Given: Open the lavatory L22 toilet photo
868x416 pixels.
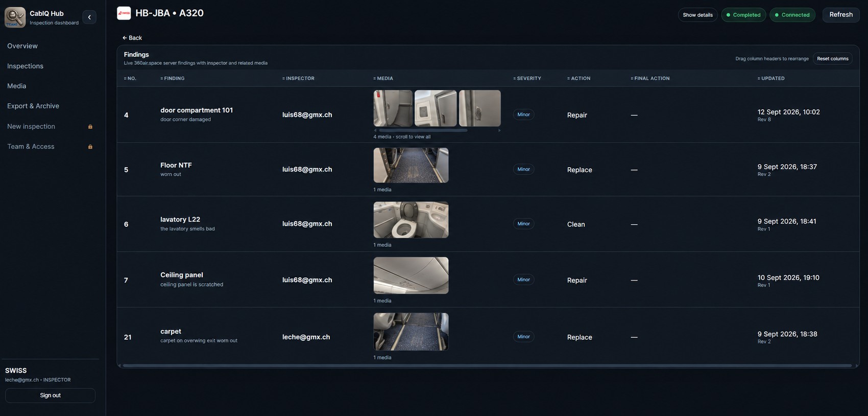Looking at the screenshot, I should tap(411, 220).
